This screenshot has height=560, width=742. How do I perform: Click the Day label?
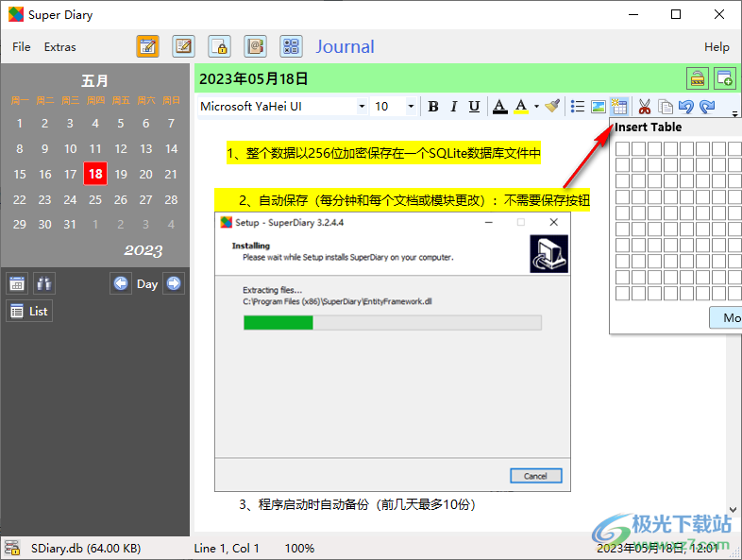pos(147,284)
